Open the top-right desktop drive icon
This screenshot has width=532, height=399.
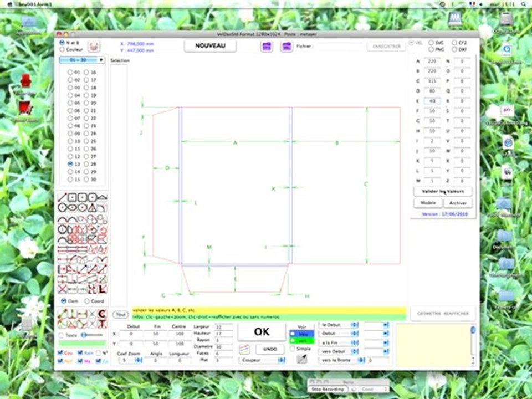tap(506, 19)
